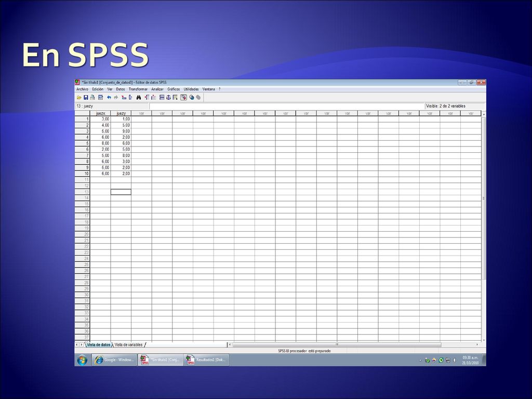Open the Analizar menu
Screen dimensions: 532x399
tap(157, 89)
